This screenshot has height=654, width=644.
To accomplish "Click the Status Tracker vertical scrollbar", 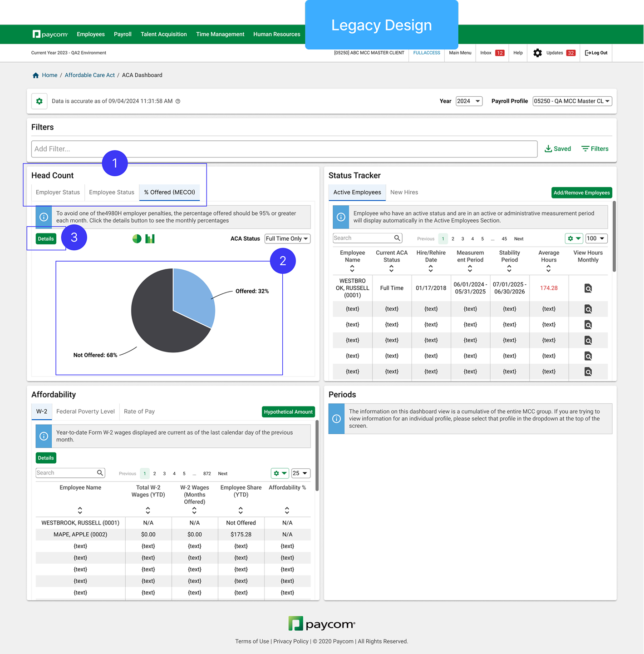I will (x=615, y=237).
